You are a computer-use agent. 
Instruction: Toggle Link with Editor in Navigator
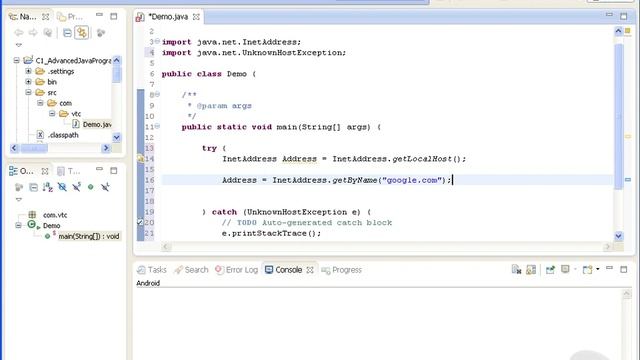(x=82, y=32)
